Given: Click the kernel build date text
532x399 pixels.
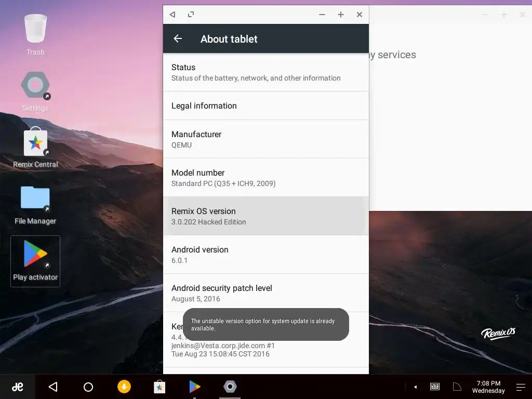Looking at the screenshot, I should (220, 354).
